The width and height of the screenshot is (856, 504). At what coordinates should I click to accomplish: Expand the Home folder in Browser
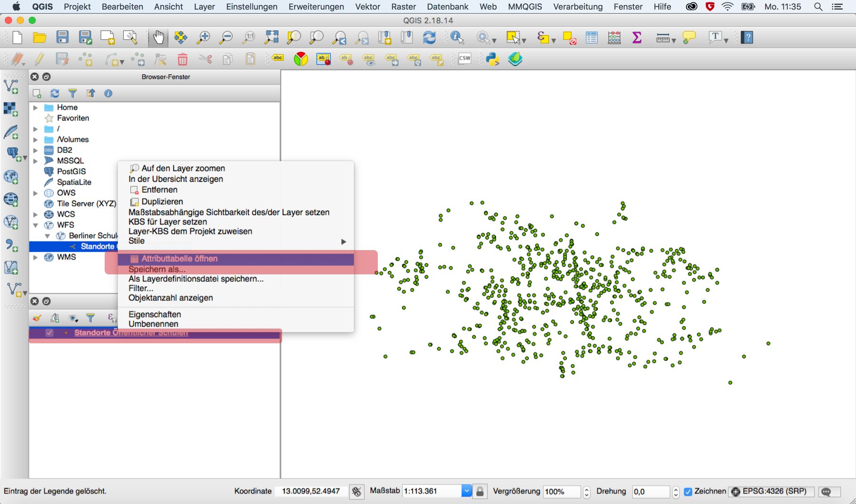coord(35,107)
